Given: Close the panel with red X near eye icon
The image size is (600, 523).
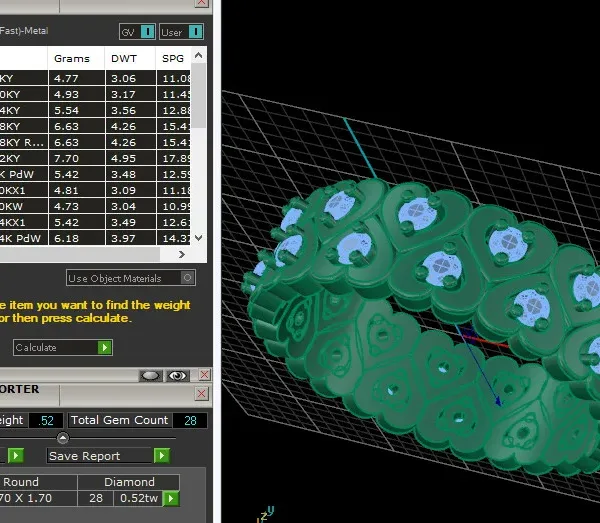Looking at the screenshot, I should [204, 375].
